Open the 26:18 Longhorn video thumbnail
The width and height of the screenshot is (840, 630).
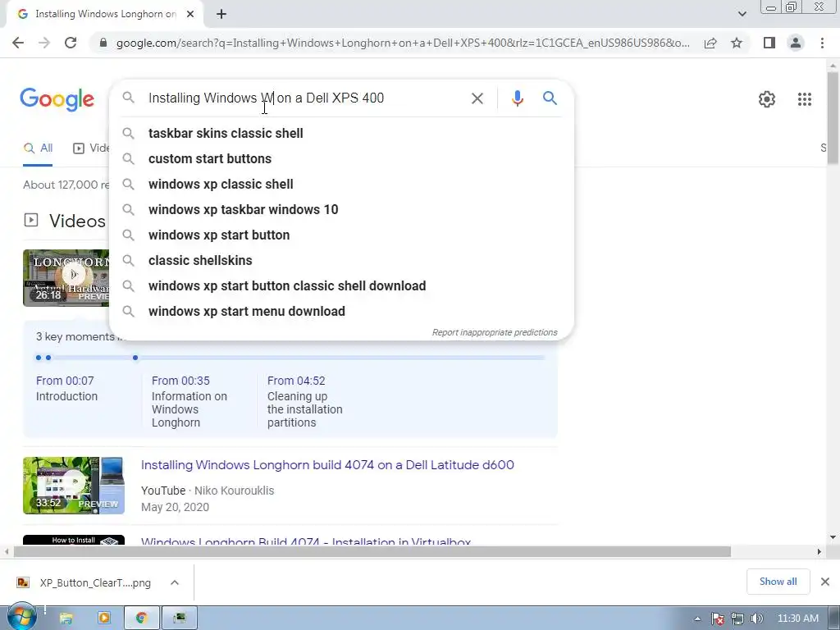tap(66, 277)
